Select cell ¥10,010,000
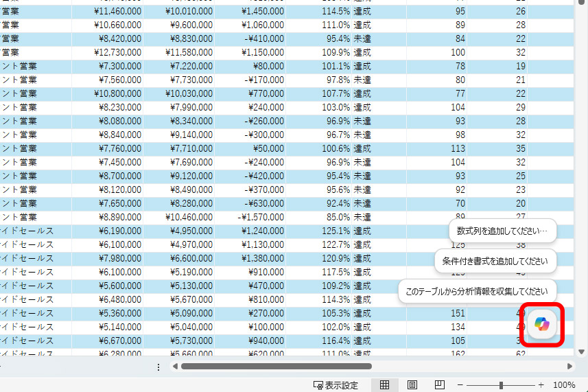 pyautogui.click(x=179, y=11)
